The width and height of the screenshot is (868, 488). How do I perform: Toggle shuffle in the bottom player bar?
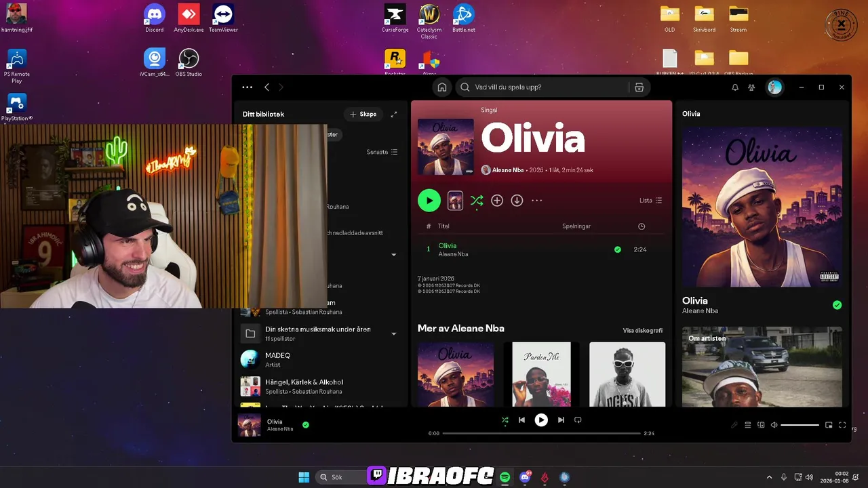click(505, 420)
